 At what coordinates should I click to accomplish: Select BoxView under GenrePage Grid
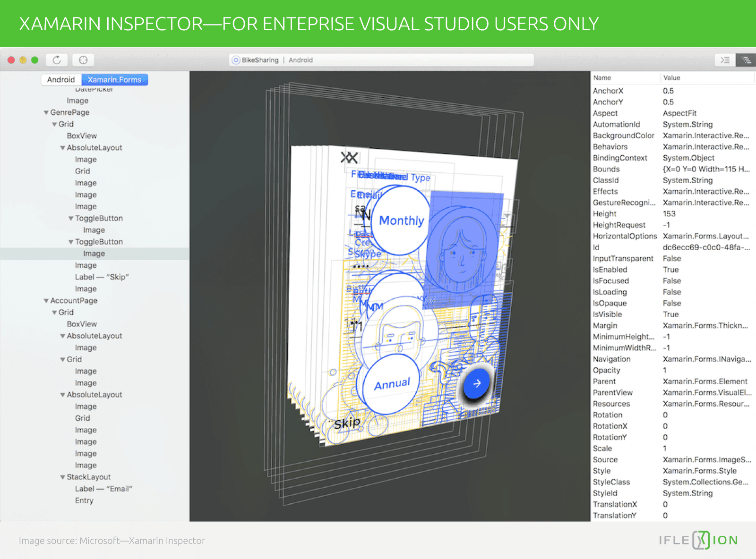pyautogui.click(x=82, y=136)
